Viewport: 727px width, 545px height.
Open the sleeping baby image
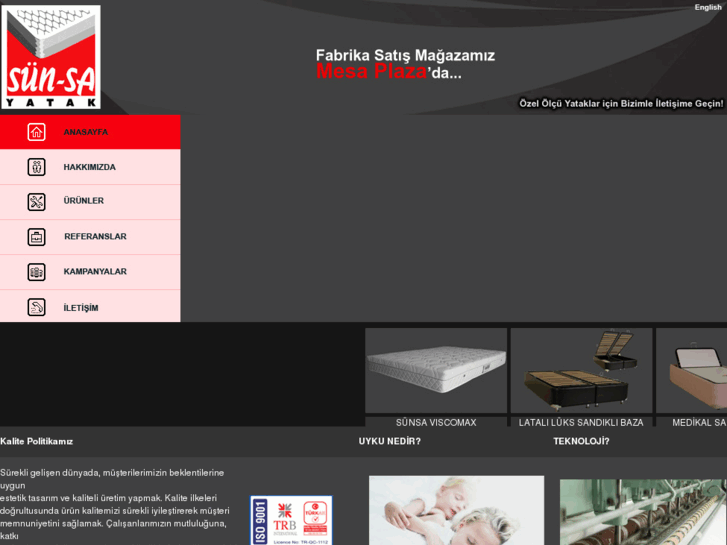tap(456, 510)
